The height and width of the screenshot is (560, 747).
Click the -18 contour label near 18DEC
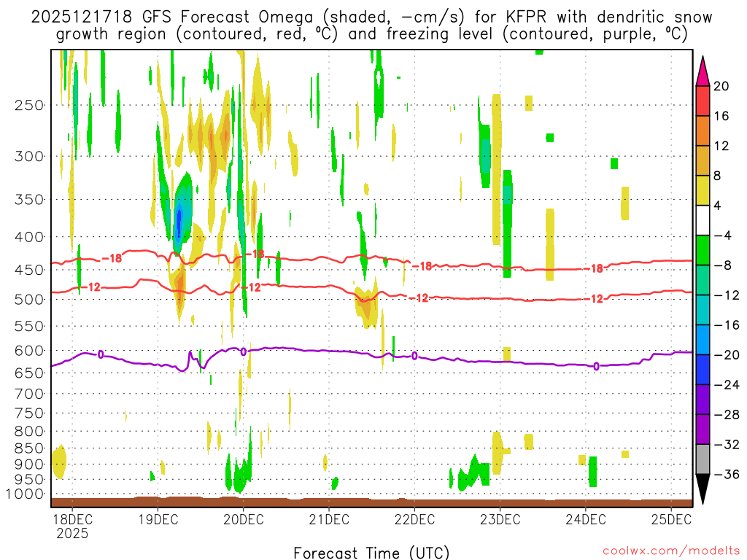(x=112, y=258)
